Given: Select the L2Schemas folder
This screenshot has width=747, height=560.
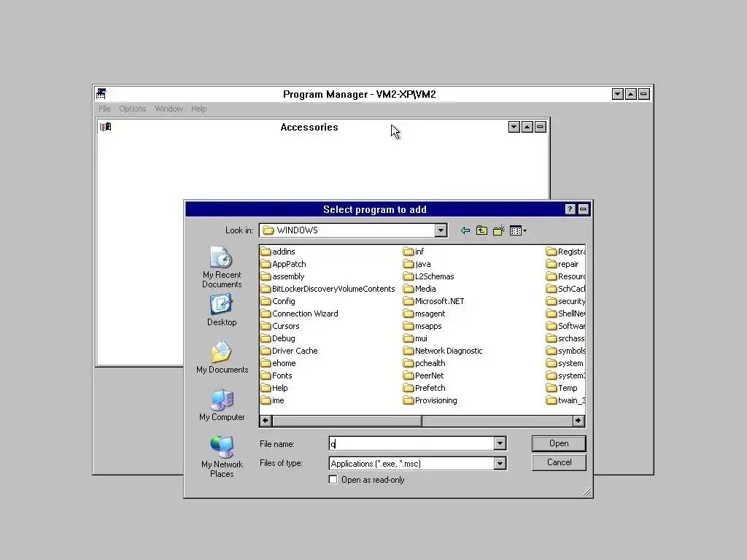Looking at the screenshot, I should coord(429,276).
